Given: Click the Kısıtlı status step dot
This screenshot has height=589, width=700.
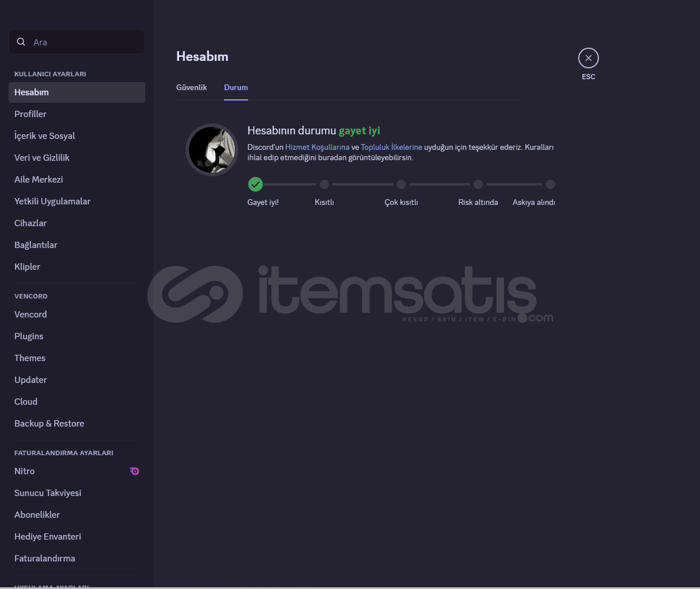Looking at the screenshot, I should (324, 184).
